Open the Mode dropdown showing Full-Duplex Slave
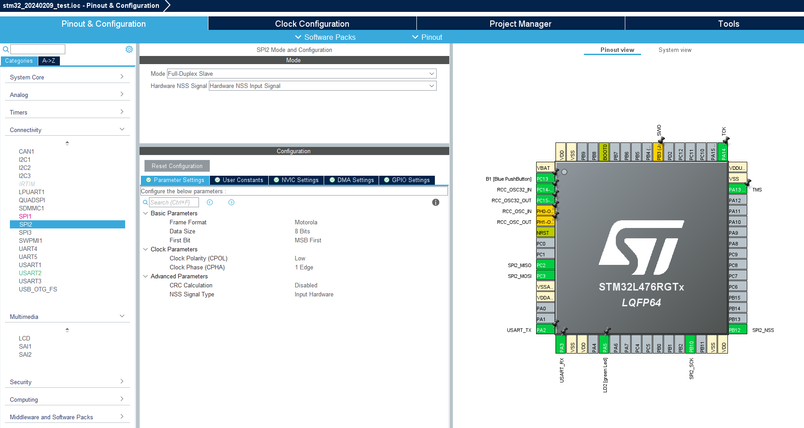The width and height of the screenshot is (804, 428). coord(302,73)
